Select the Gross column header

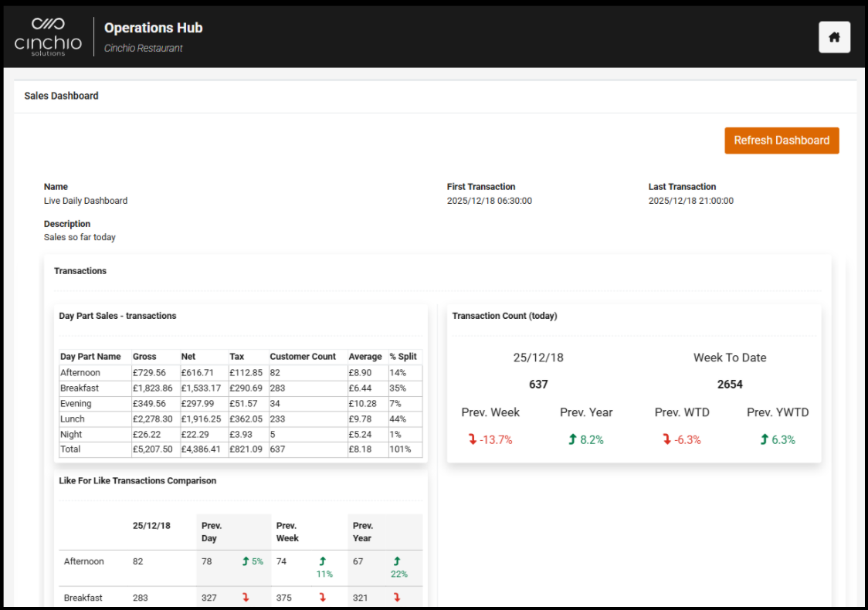click(x=144, y=357)
